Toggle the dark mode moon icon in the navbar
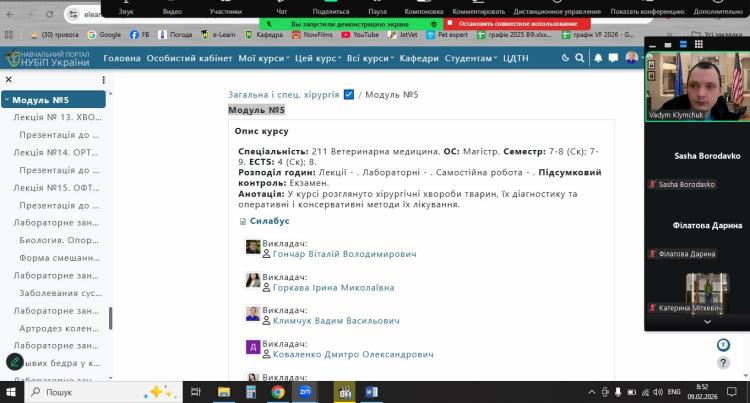 566,58
